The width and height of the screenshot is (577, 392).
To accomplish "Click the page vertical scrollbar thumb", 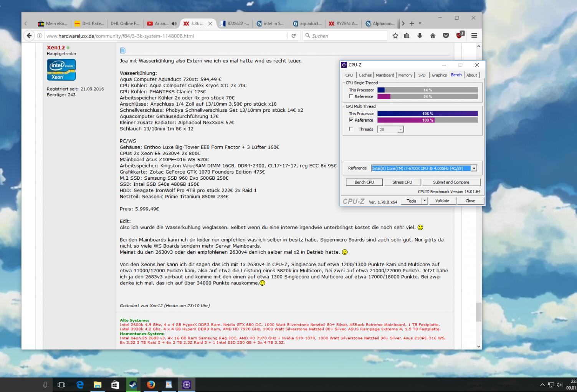I will coord(478,312).
